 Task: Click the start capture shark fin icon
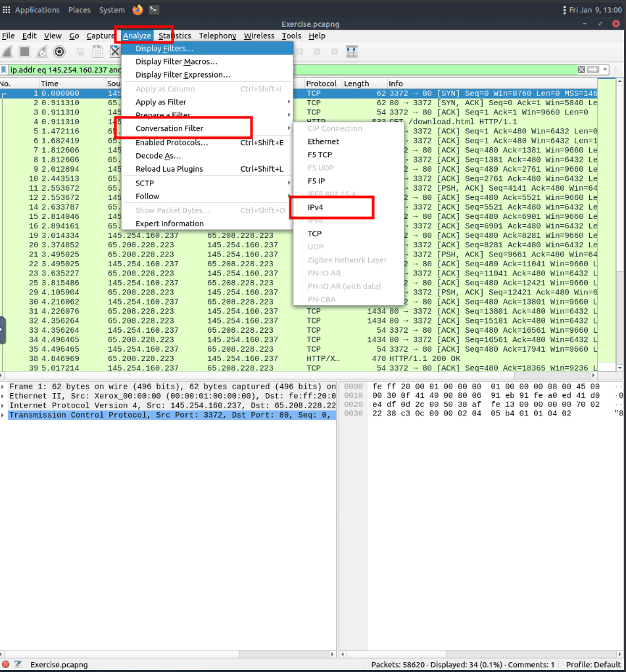(x=8, y=52)
